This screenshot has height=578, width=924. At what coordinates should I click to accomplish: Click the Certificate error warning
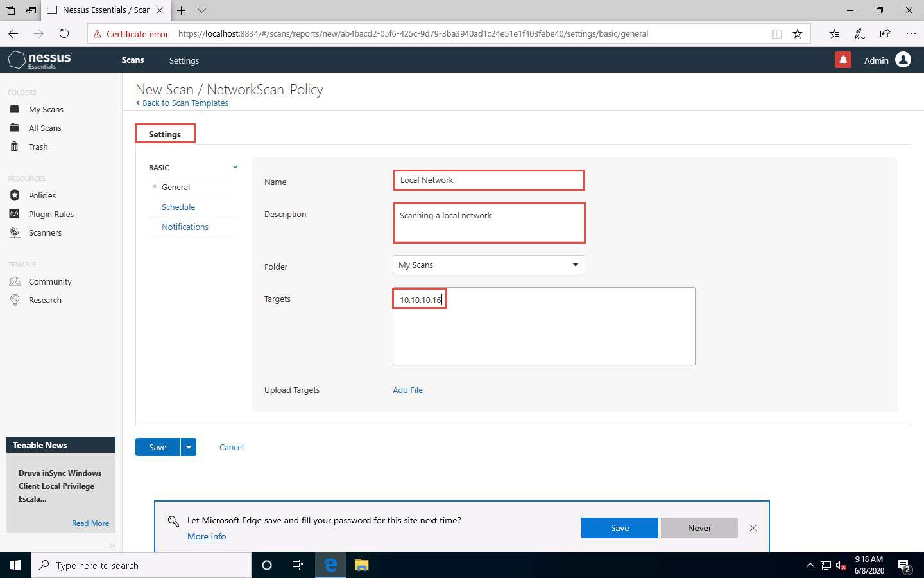coord(131,34)
